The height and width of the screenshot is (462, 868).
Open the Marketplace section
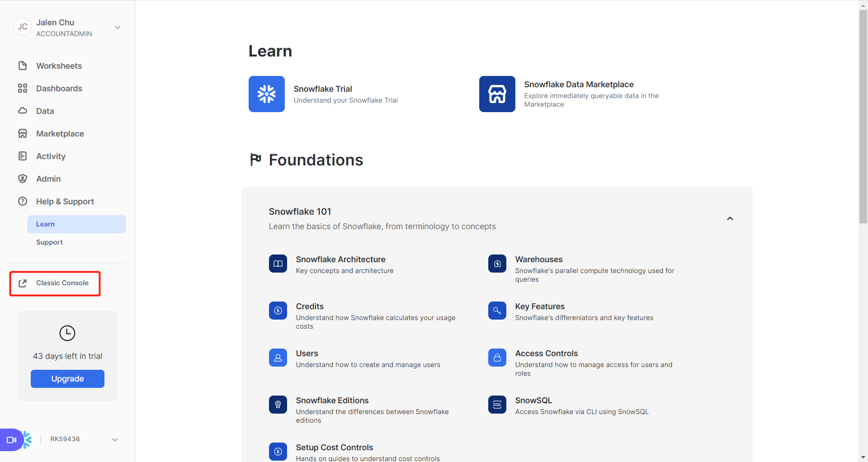pyautogui.click(x=60, y=133)
